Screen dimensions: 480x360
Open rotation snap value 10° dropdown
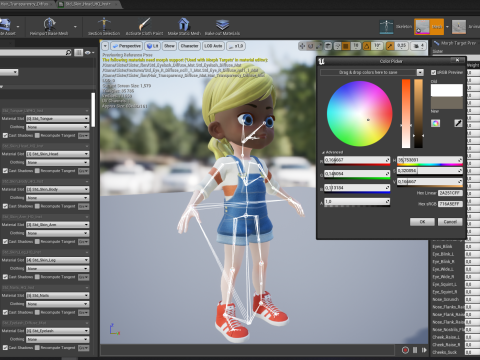[377, 46]
